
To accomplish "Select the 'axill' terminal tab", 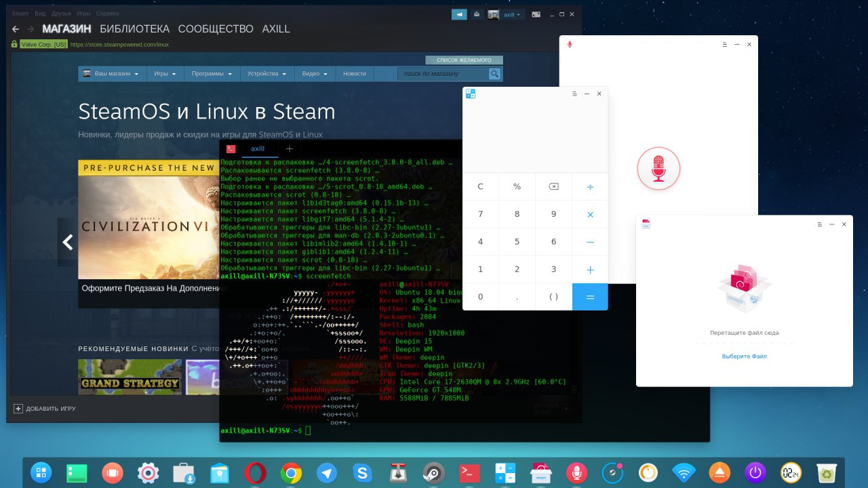I will 258,148.
